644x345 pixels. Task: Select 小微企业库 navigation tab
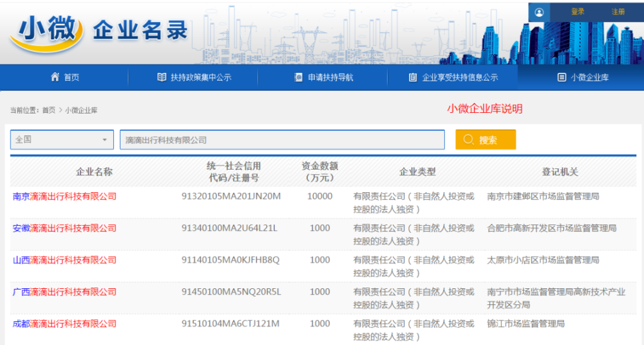coord(581,77)
